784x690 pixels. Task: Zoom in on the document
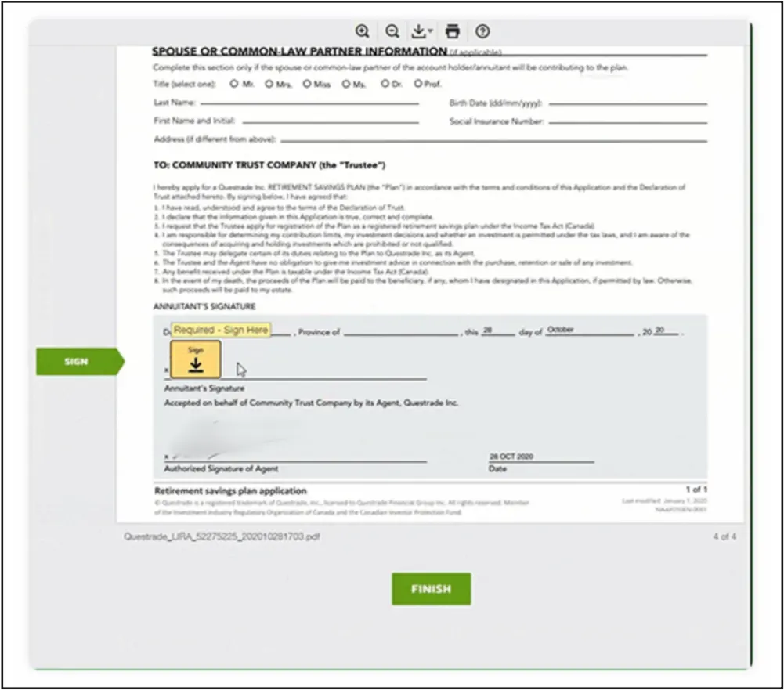(x=363, y=31)
